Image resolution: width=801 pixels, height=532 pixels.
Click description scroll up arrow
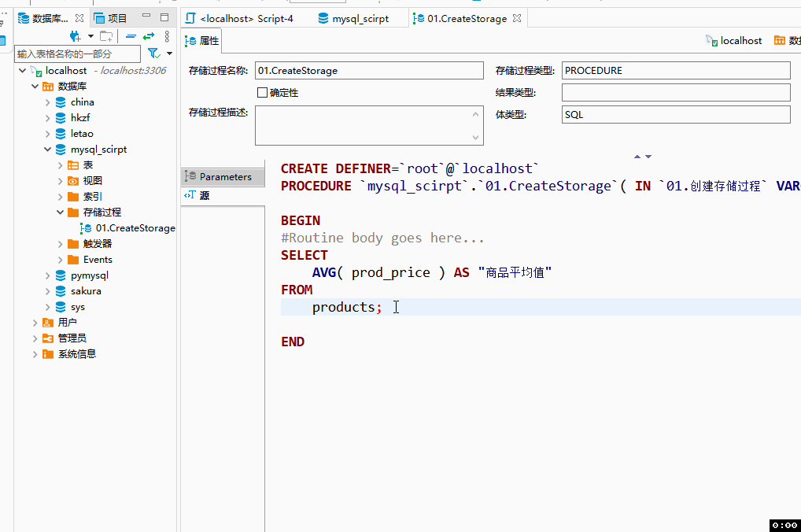[x=475, y=114]
